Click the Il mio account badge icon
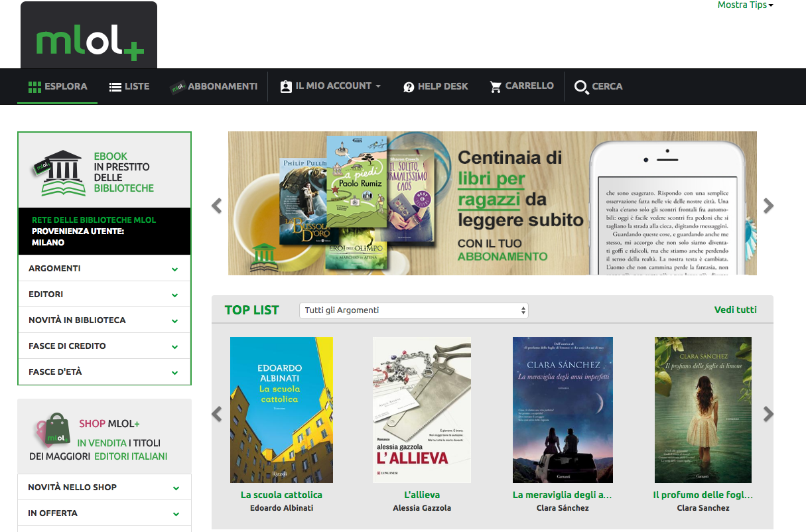This screenshot has width=806, height=532. click(286, 86)
